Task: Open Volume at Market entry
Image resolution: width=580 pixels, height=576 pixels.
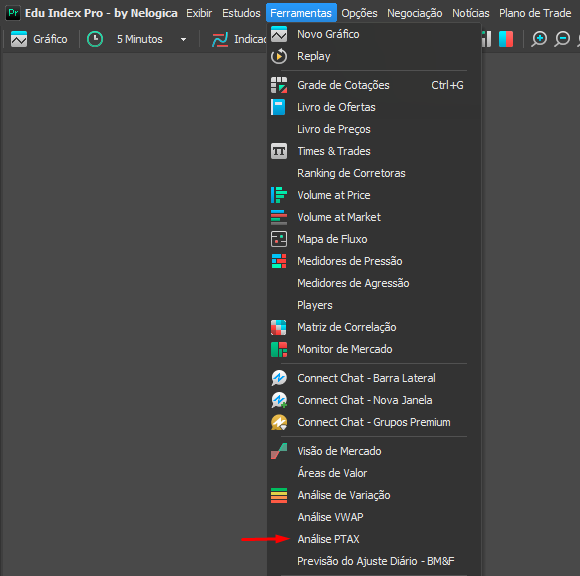Action: click(374, 217)
